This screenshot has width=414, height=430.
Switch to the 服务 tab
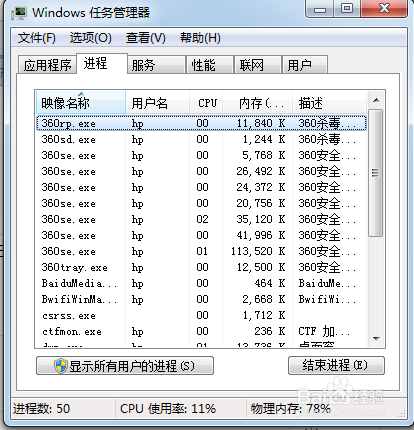pyautogui.click(x=156, y=65)
